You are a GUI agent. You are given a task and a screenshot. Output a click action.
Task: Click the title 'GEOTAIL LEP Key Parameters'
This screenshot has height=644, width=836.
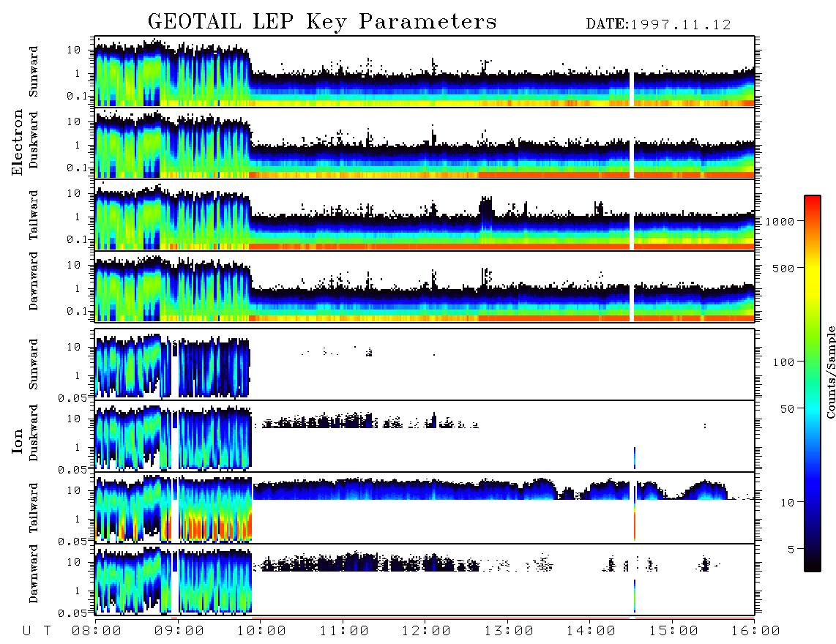pos(322,22)
